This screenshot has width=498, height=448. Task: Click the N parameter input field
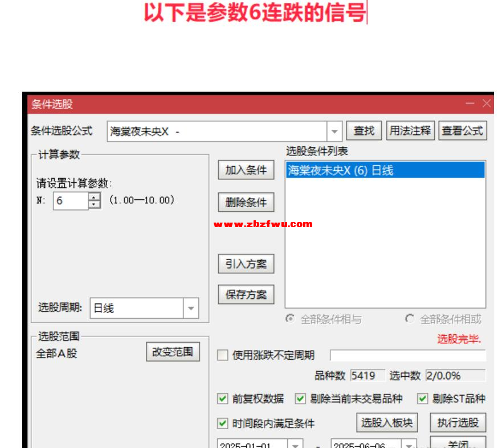click(71, 201)
